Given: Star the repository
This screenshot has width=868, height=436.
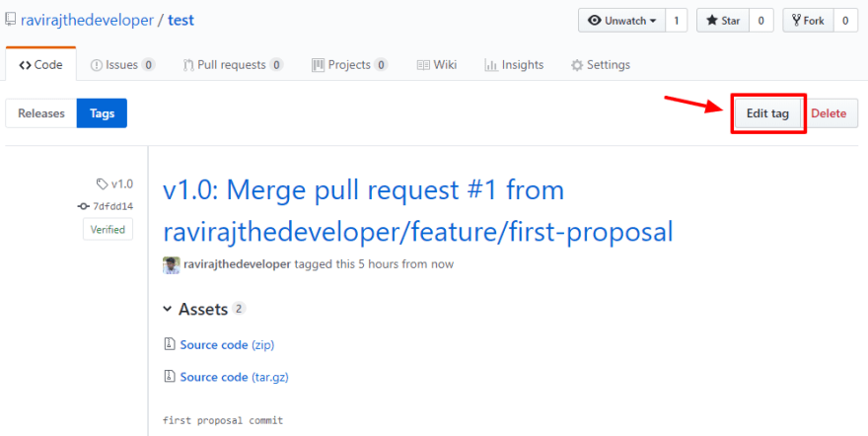Looking at the screenshot, I should coord(723,21).
